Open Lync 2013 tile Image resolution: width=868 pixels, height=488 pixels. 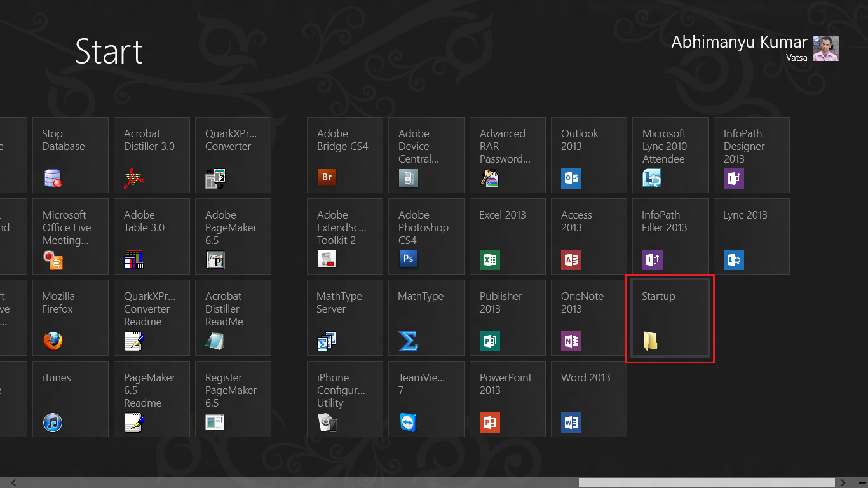point(752,236)
